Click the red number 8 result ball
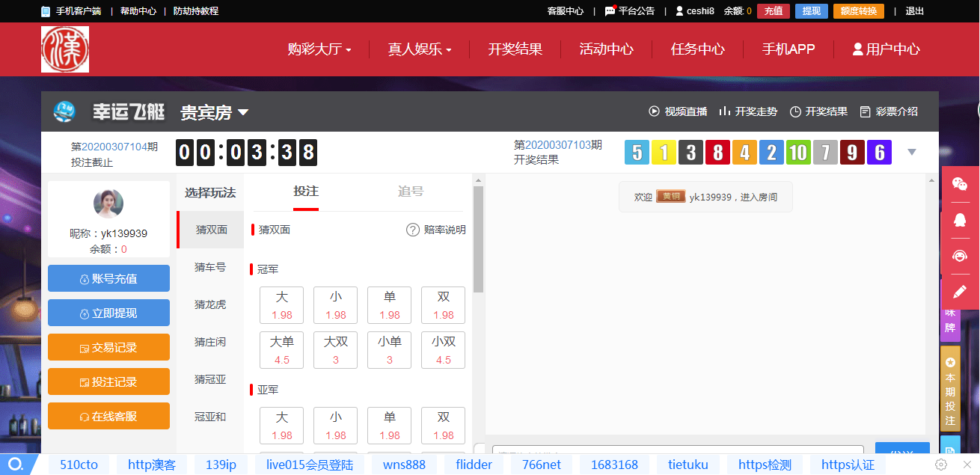The height and width of the screenshot is (475, 980). (717, 153)
